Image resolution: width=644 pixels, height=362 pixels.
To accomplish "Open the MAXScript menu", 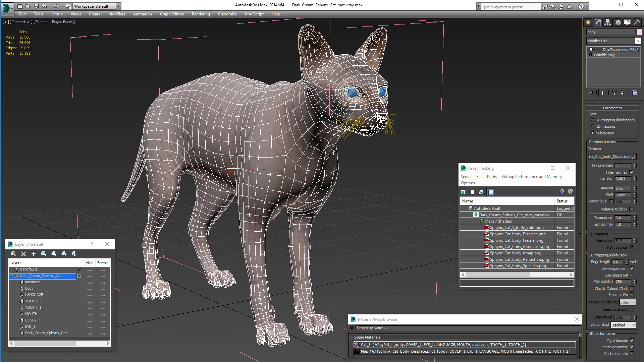I will click(254, 14).
